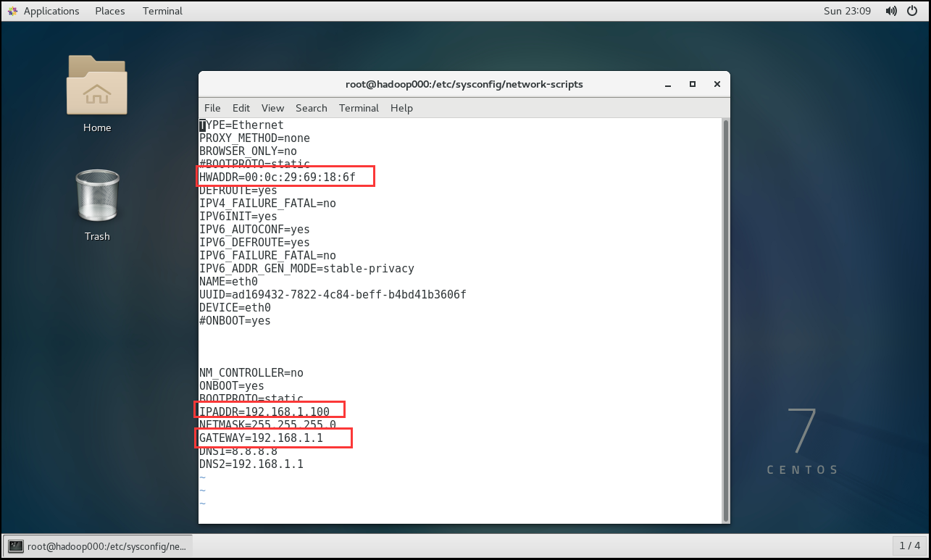Screen dimensions: 931x560
Task: Click the 1 / 4 workspace switcher
Action: [x=910, y=546]
